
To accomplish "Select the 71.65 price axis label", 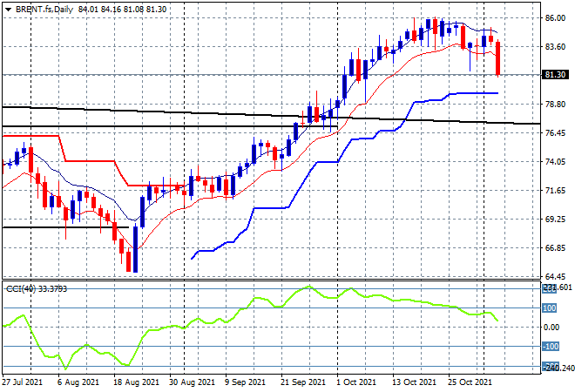I will coord(555,190).
